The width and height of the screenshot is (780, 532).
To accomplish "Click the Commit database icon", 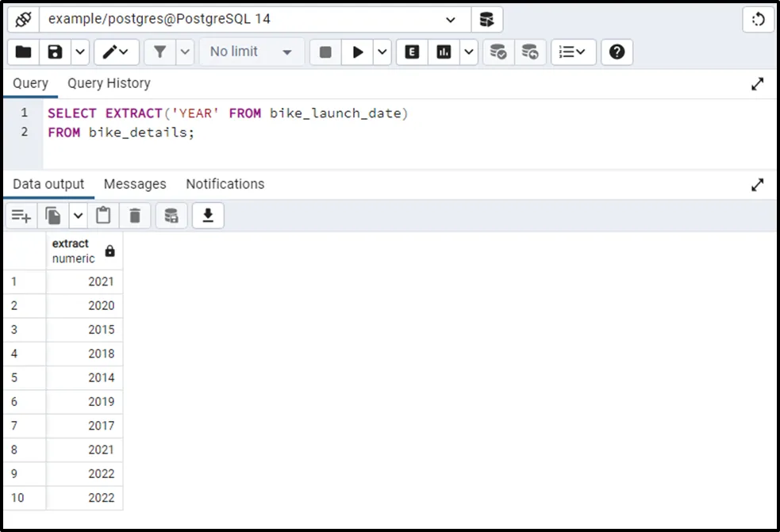I will point(498,52).
